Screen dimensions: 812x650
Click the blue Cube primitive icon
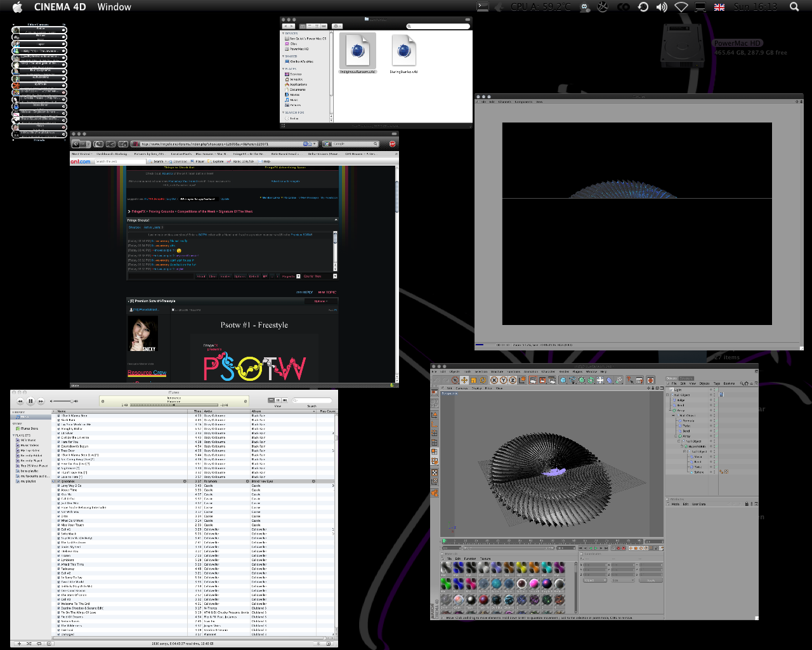pyautogui.click(x=563, y=380)
